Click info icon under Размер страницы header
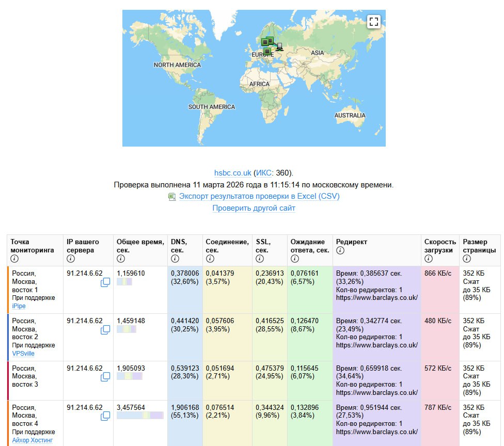 (x=467, y=259)
